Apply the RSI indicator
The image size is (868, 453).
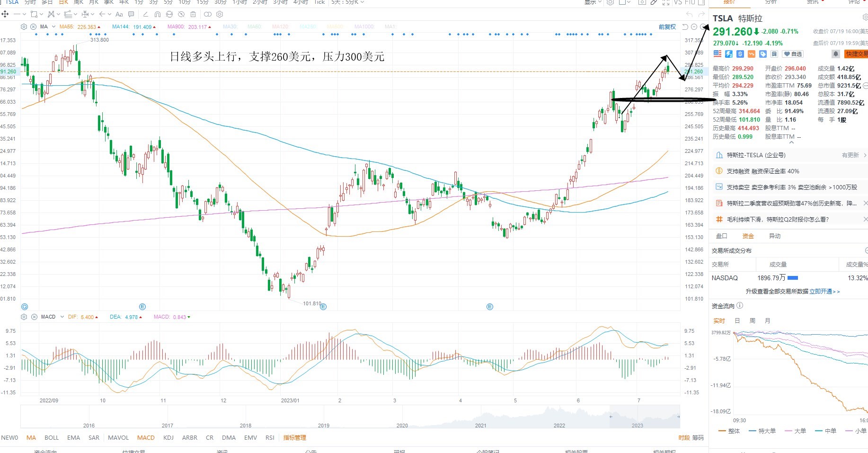(270, 438)
